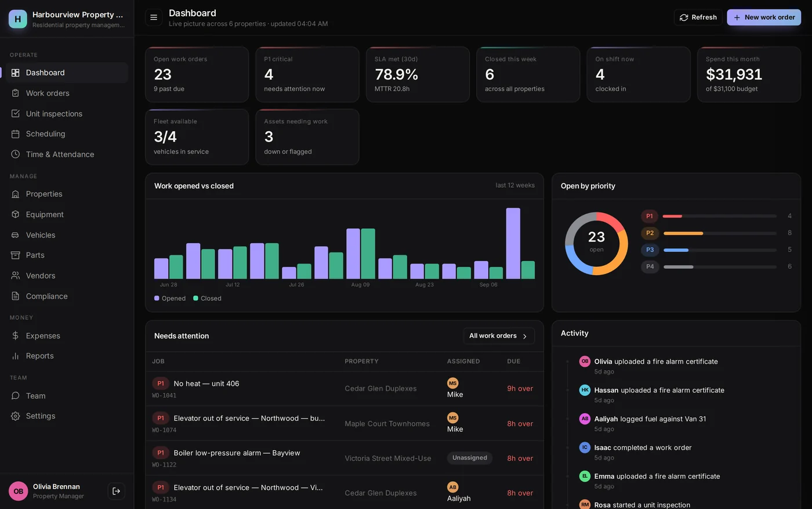Screen dimensions: 812x509
Task: Navigate to Compliance in sidebar
Action: (67, 296)
